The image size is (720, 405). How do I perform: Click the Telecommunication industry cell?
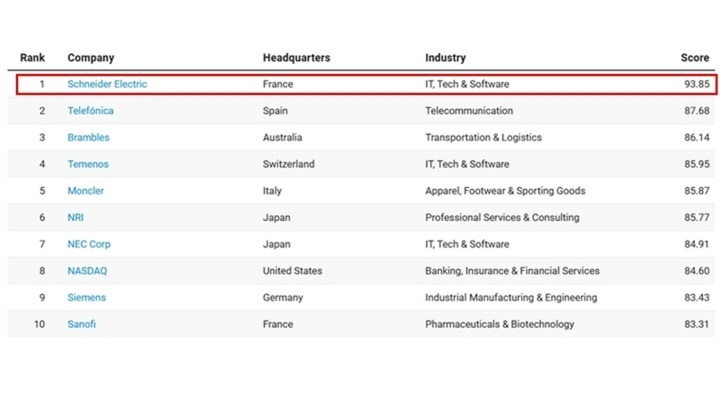(x=469, y=111)
